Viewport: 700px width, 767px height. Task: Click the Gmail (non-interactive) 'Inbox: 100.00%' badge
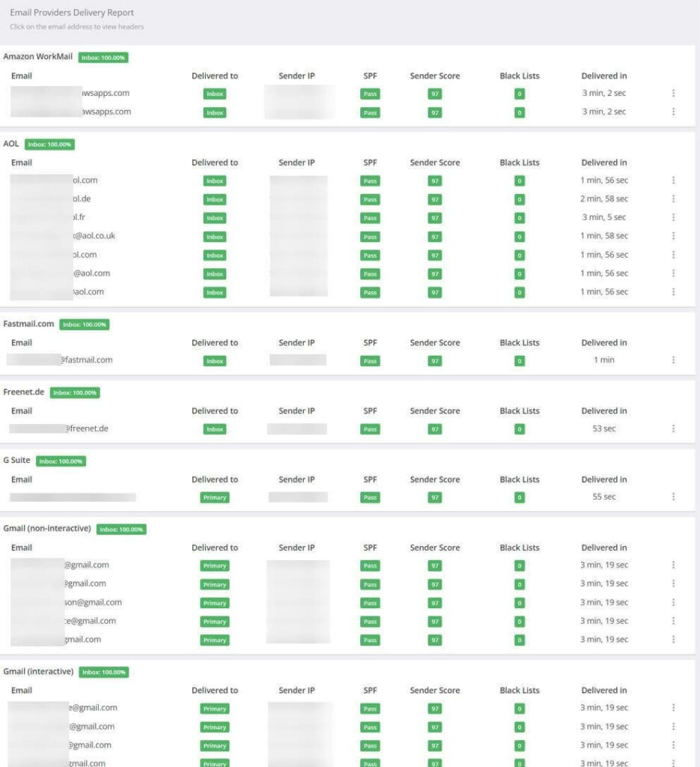121,530
